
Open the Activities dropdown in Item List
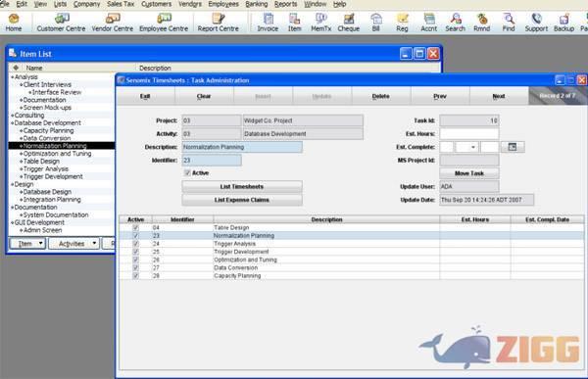[x=73, y=244]
